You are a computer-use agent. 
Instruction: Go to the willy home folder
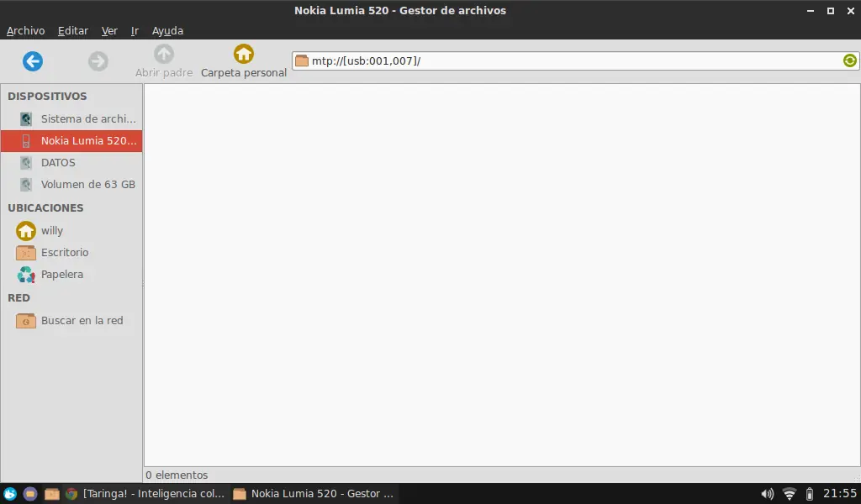click(x=71, y=230)
